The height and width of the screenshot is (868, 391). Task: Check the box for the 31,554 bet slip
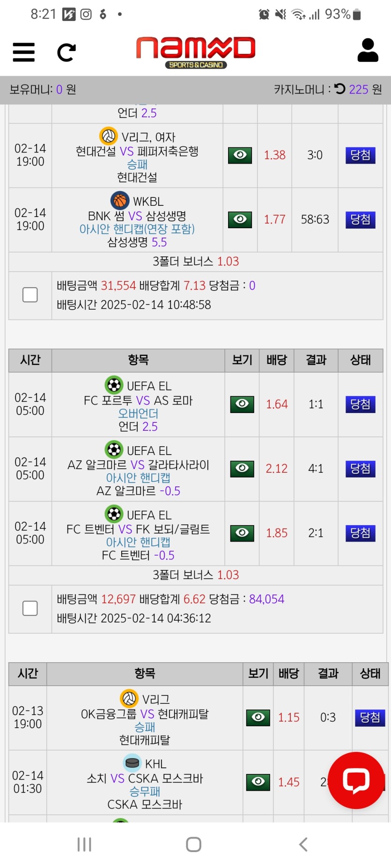point(30,295)
